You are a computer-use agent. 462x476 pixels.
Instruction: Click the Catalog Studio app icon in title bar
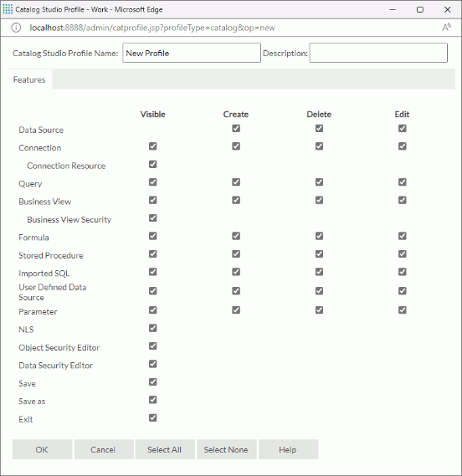click(8, 9)
